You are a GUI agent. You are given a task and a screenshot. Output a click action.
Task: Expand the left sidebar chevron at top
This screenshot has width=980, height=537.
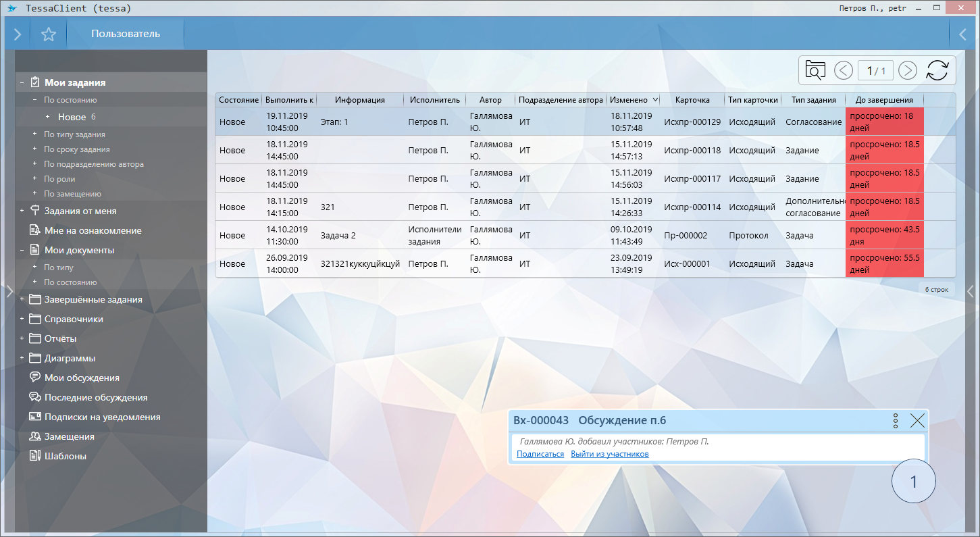18,34
